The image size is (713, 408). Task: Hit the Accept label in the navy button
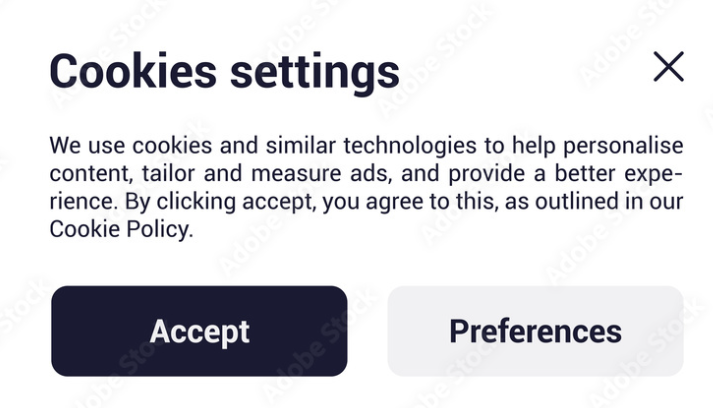pos(199,331)
